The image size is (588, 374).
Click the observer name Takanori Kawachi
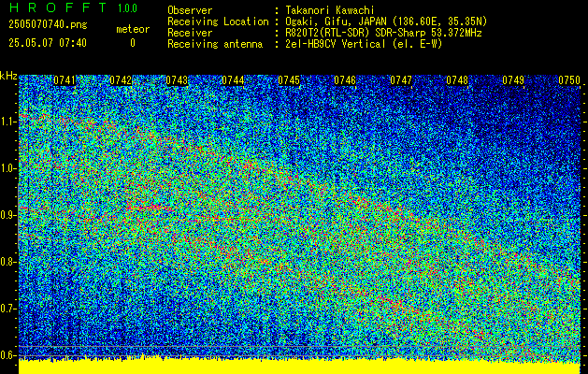pyautogui.click(x=329, y=10)
